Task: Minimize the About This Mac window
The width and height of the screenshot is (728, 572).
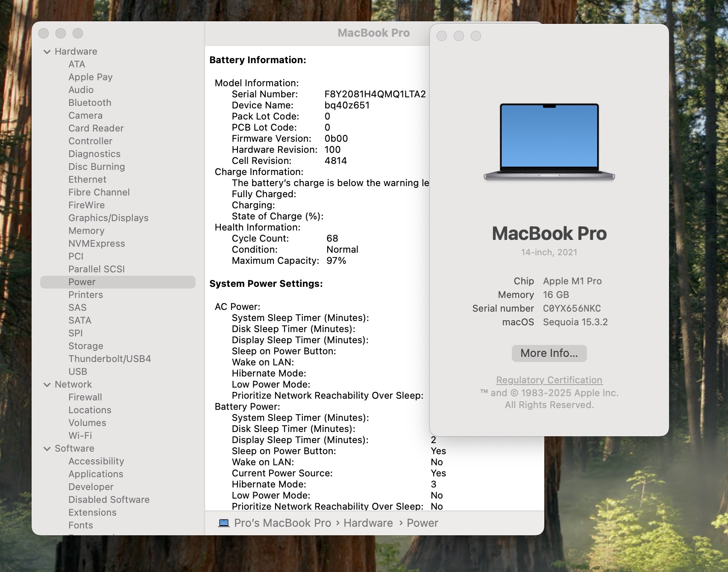Action: click(x=459, y=36)
